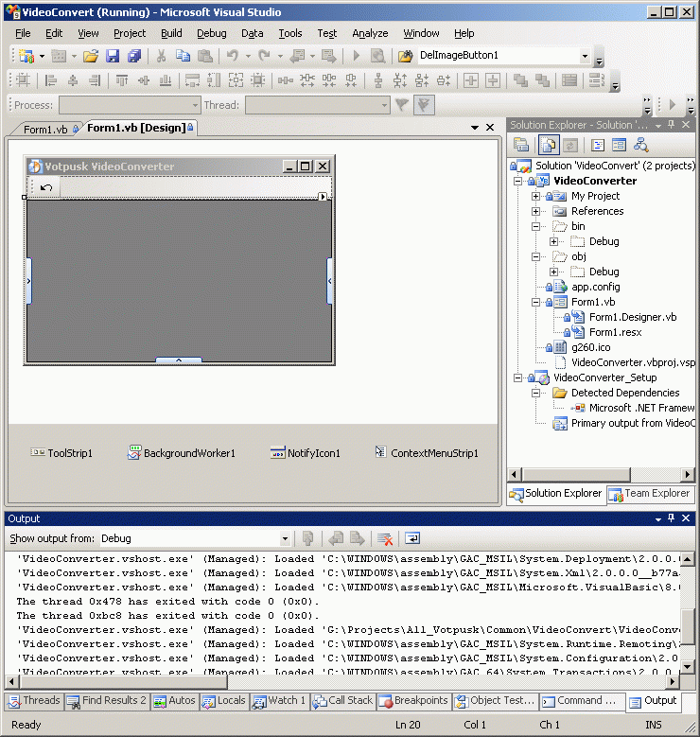
Task: Click Solution Explorer Refresh icon
Action: click(x=570, y=145)
